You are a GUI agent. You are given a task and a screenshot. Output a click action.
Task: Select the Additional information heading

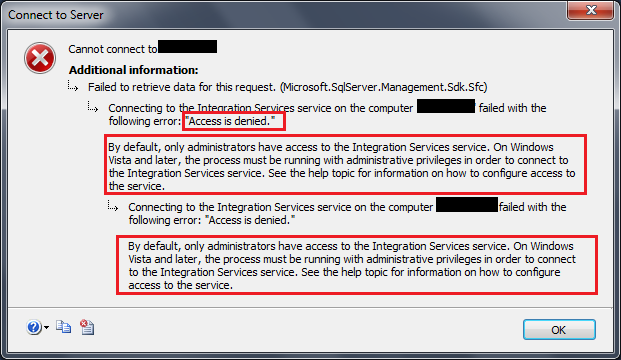133,70
